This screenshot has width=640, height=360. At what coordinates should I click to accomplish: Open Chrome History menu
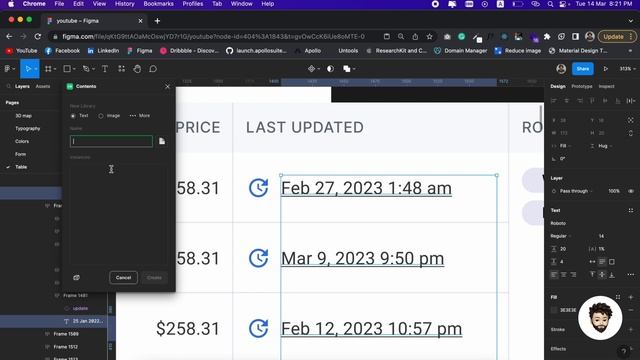pyautogui.click(x=124, y=4)
